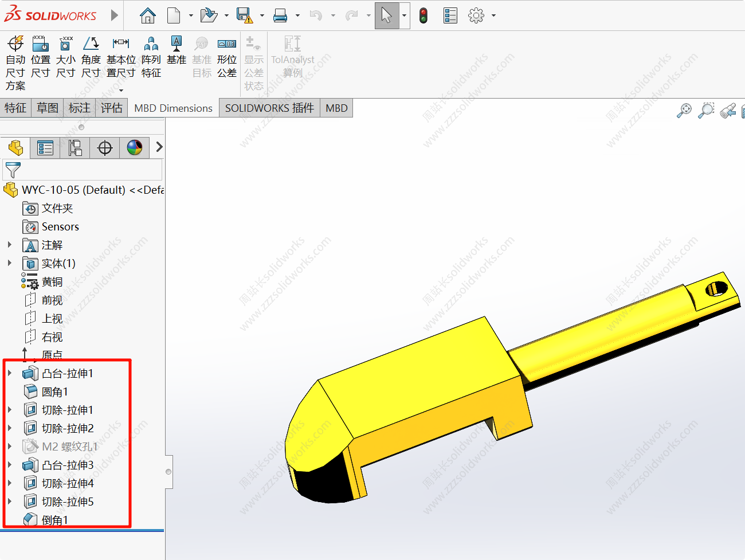
Task: Save the part with the Save icon
Action: tap(245, 15)
